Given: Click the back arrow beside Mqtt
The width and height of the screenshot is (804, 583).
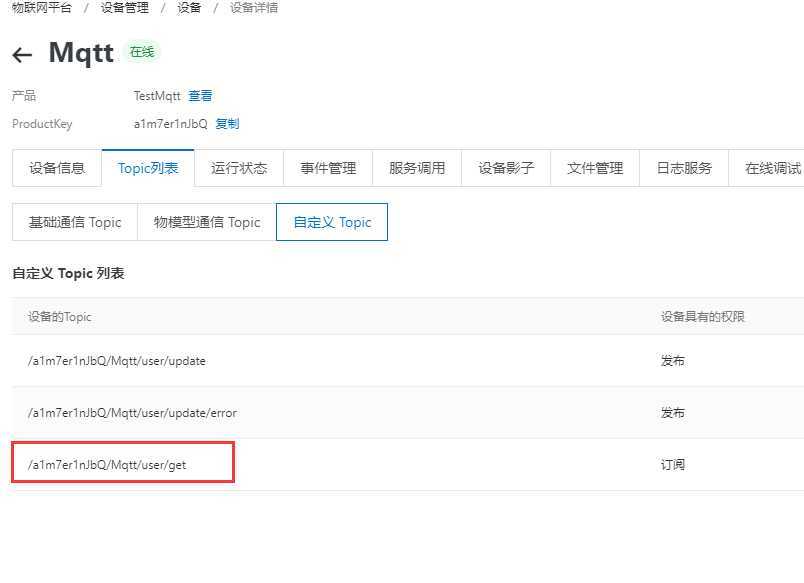Looking at the screenshot, I should pyautogui.click(x=22, y=54).
